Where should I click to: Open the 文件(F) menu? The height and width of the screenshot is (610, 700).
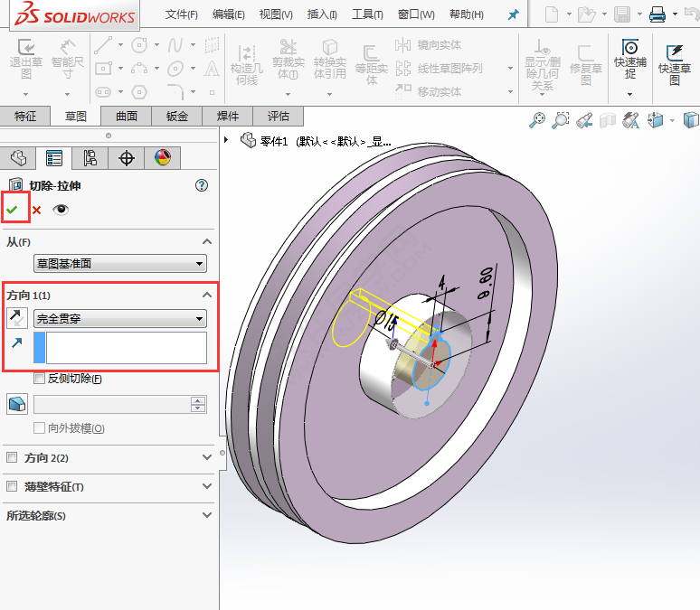181,14
